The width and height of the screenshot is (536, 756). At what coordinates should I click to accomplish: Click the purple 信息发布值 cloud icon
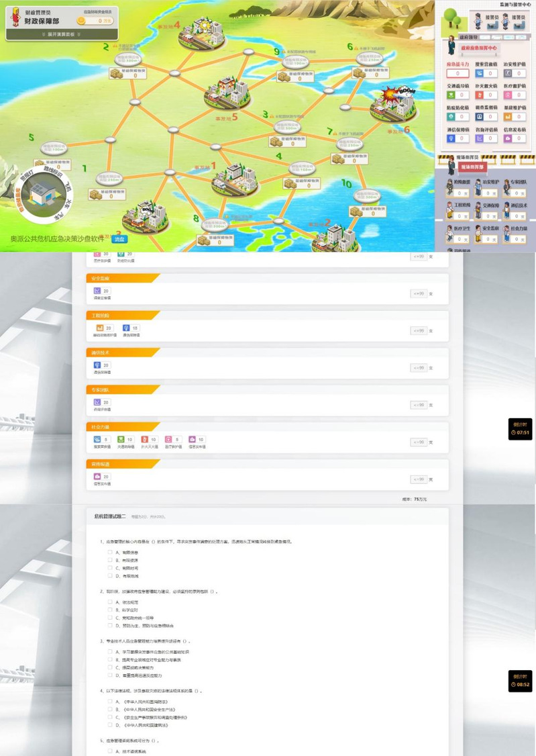[x=508, y=138]
